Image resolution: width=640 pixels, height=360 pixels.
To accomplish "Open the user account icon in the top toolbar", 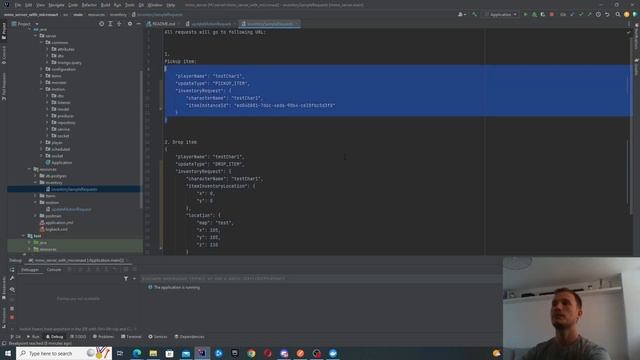I will [x=461, y=15].
